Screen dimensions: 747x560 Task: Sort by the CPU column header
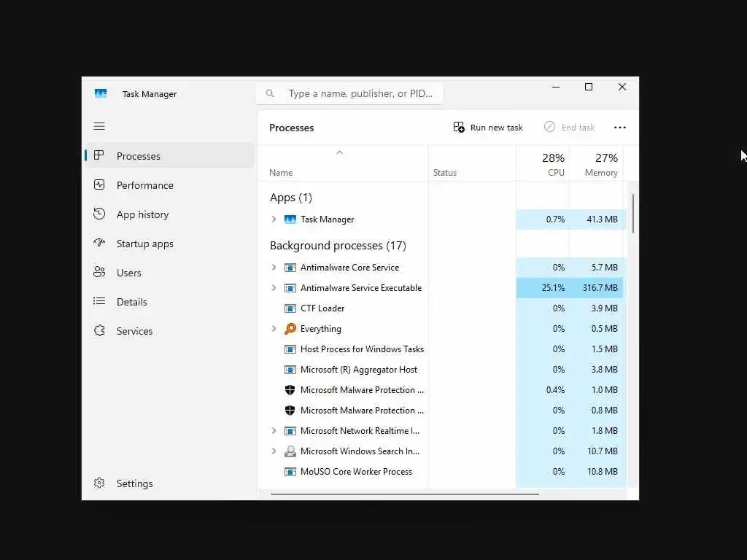coord(543,163)
